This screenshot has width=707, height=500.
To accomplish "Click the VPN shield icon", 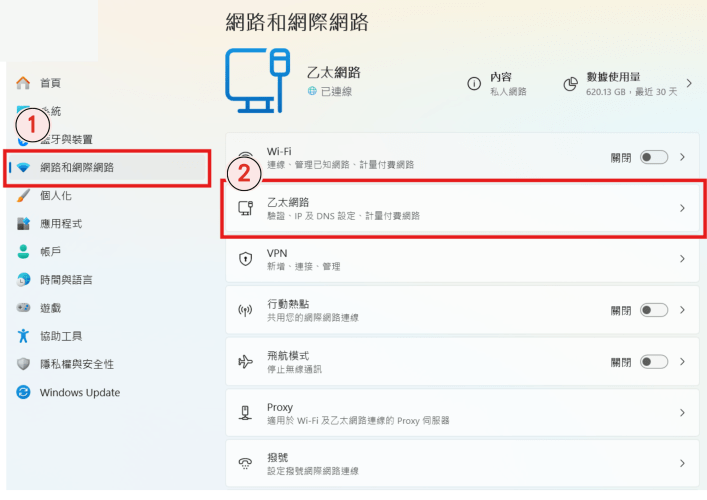I will click(x=245, y=259).
